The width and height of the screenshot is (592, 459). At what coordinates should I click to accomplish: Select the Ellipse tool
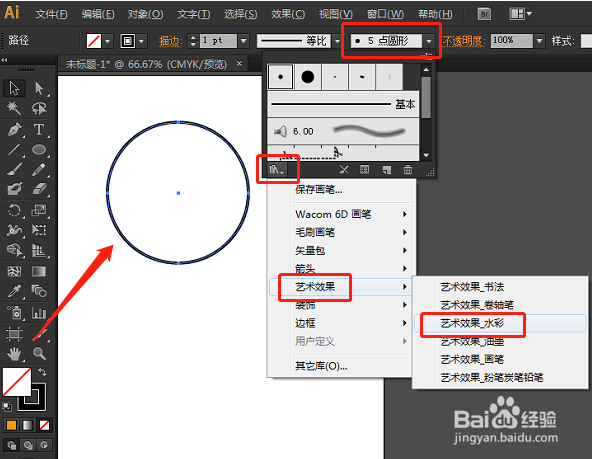(x=39, y=150)
